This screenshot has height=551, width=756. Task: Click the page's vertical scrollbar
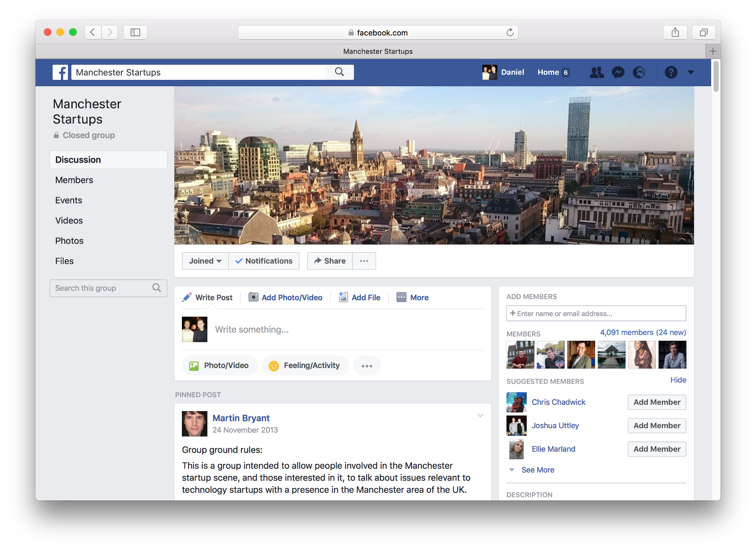[x=716, y=77]
